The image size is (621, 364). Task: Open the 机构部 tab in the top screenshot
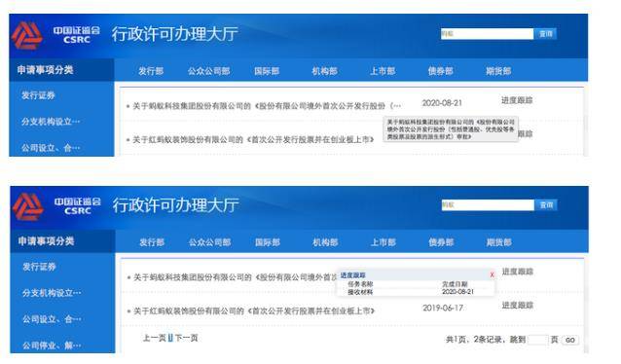pos(324,71)
